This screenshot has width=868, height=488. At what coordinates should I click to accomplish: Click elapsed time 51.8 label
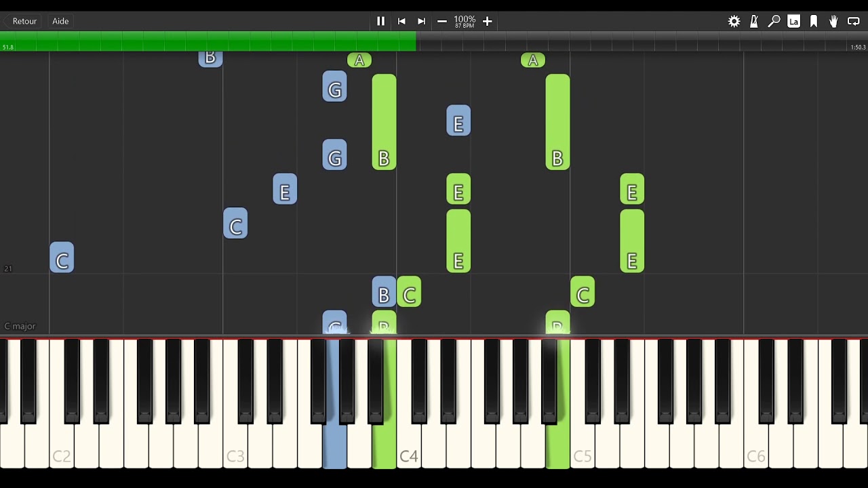point(8,47)
